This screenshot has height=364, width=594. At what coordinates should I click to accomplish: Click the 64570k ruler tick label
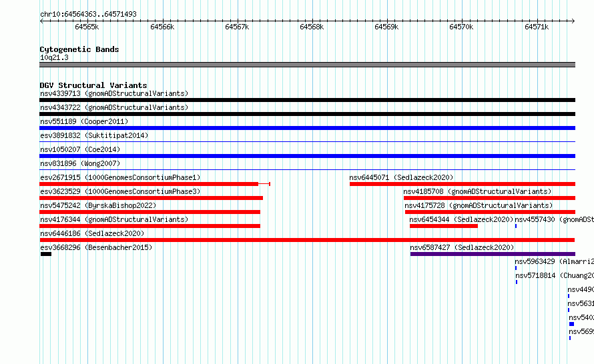pos(461,27)
